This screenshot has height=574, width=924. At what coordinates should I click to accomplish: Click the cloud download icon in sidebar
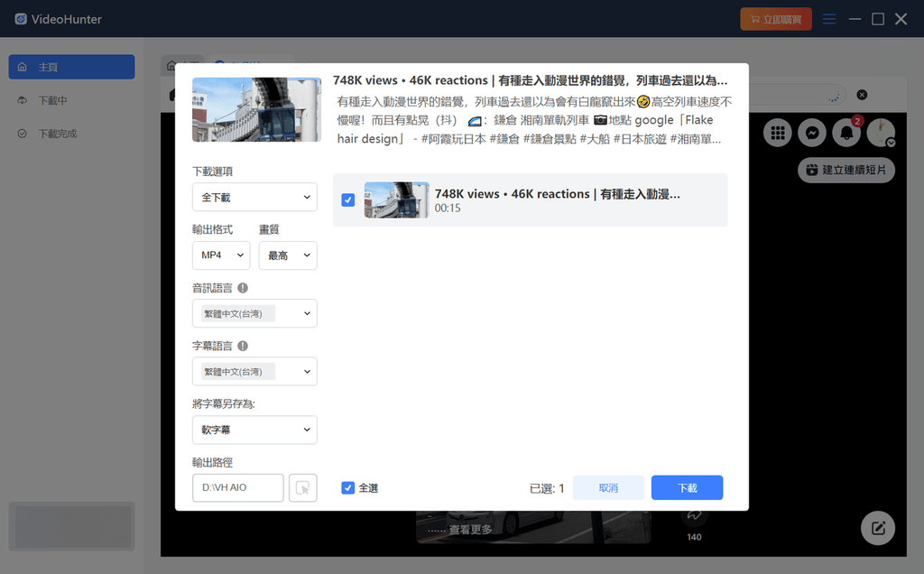(23, 100)
